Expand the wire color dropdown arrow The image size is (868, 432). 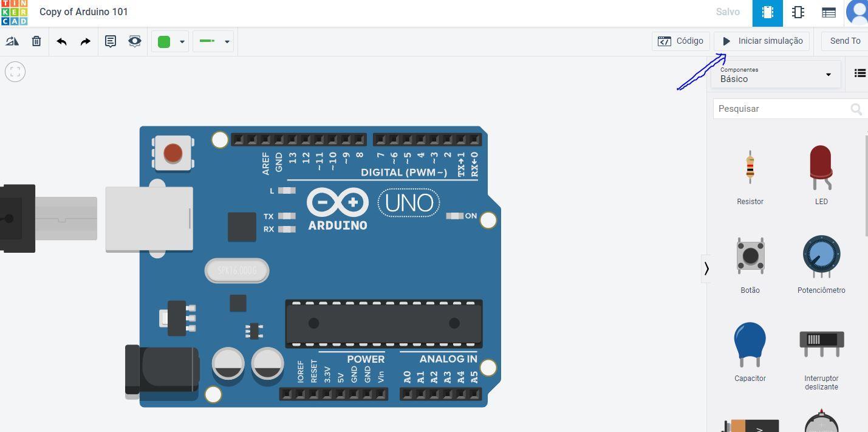182,42
